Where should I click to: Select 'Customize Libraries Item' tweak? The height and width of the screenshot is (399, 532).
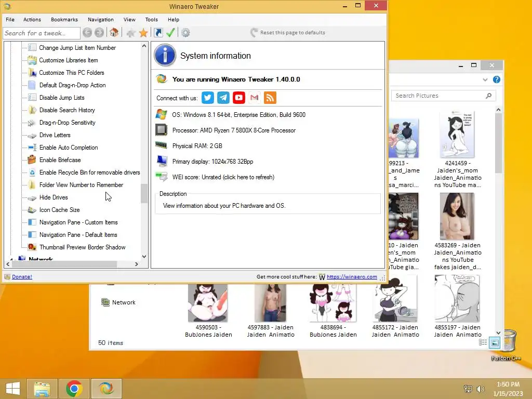point(69,60)
